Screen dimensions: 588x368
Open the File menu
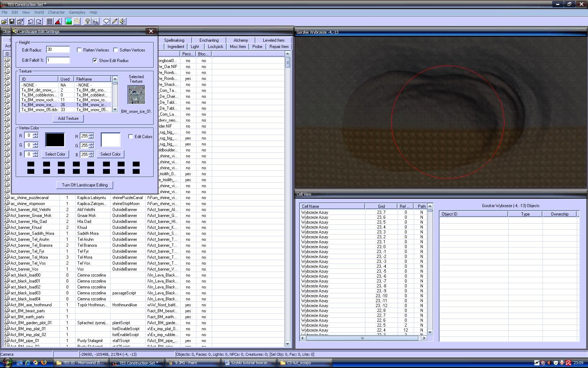click(x=5, y=12)
